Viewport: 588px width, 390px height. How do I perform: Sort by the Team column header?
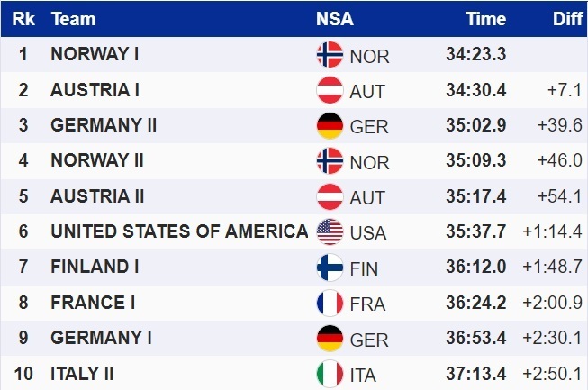click(x=74, y=18)
